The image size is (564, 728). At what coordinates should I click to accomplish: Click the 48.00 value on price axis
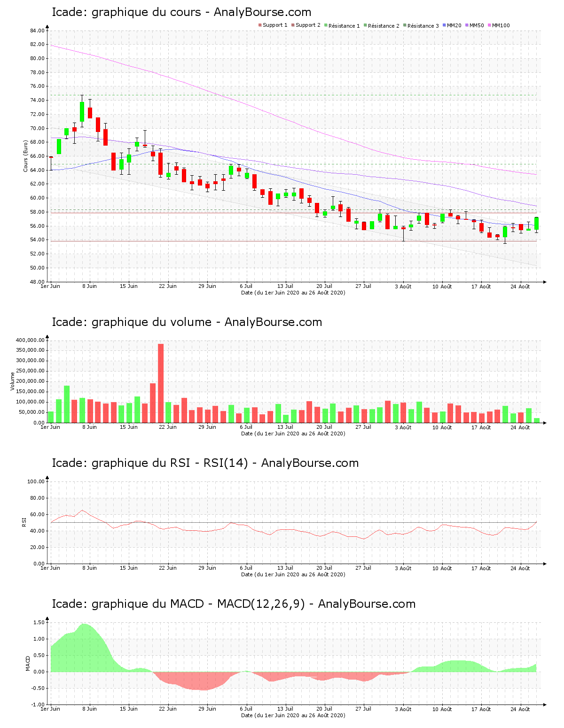tap(37, 282)
